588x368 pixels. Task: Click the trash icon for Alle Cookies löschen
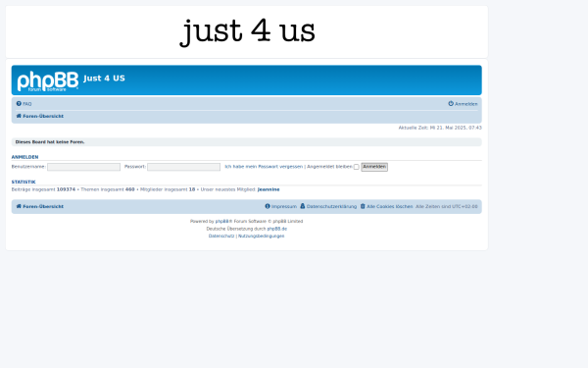[x=363, y=206]
